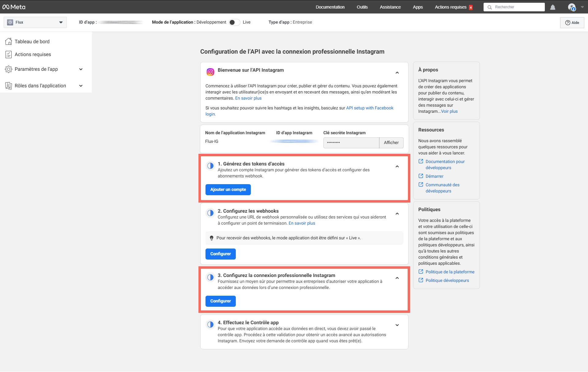The width and height of the screenshot is (588, 372).
Task: Click the Flux app gear icon
Action: (x=10, y=22)
